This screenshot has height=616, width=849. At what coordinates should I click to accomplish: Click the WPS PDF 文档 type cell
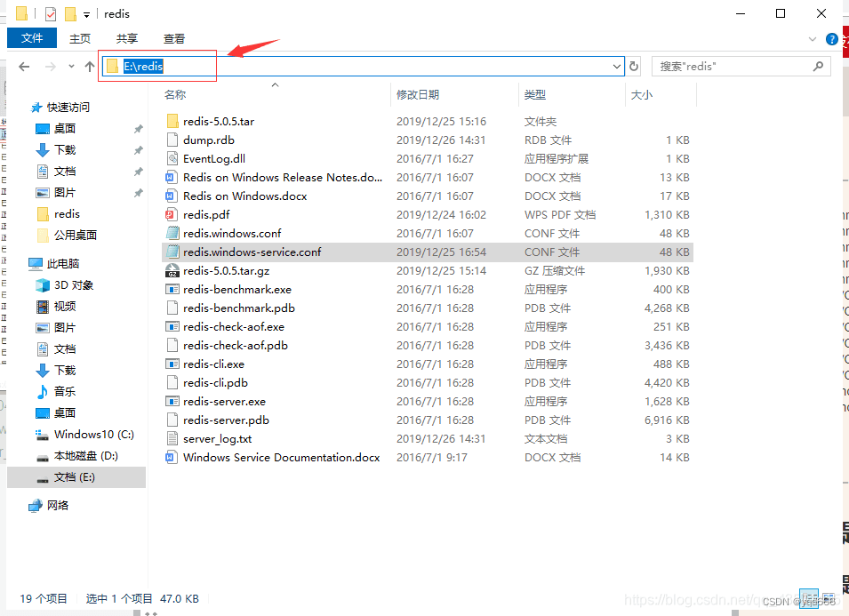pos(560,215)
